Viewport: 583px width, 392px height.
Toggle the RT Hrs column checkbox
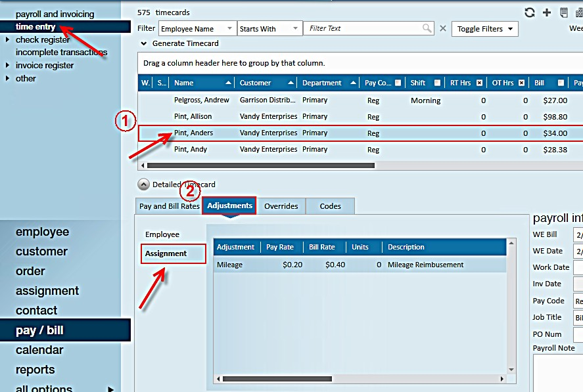[x=480, y=83]
